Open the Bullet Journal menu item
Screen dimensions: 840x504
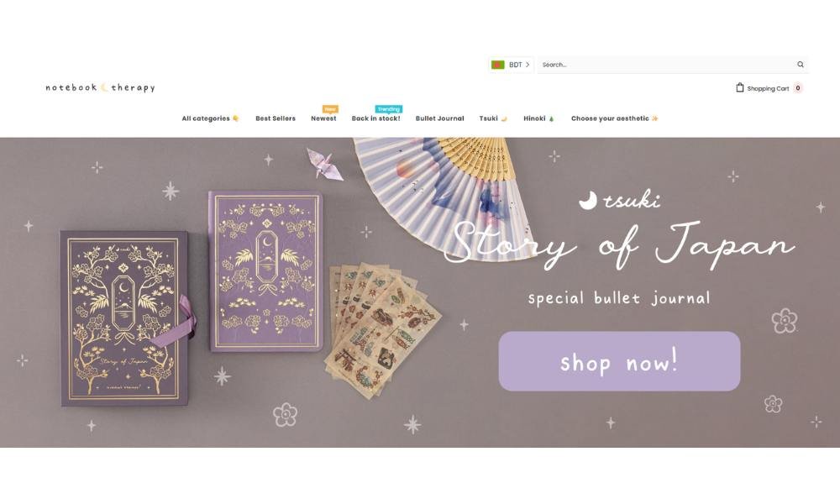point(440,118)
